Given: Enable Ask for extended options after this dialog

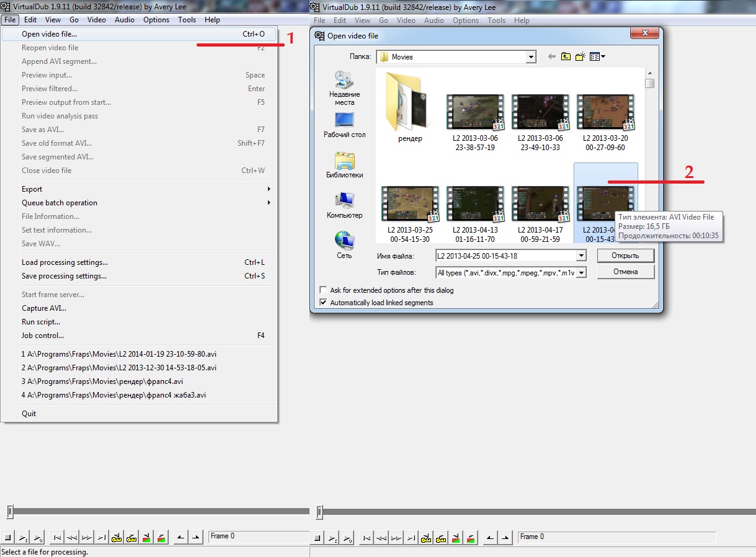Looking at the screenshot, I should pyautogui.click(x=323, y=290).
